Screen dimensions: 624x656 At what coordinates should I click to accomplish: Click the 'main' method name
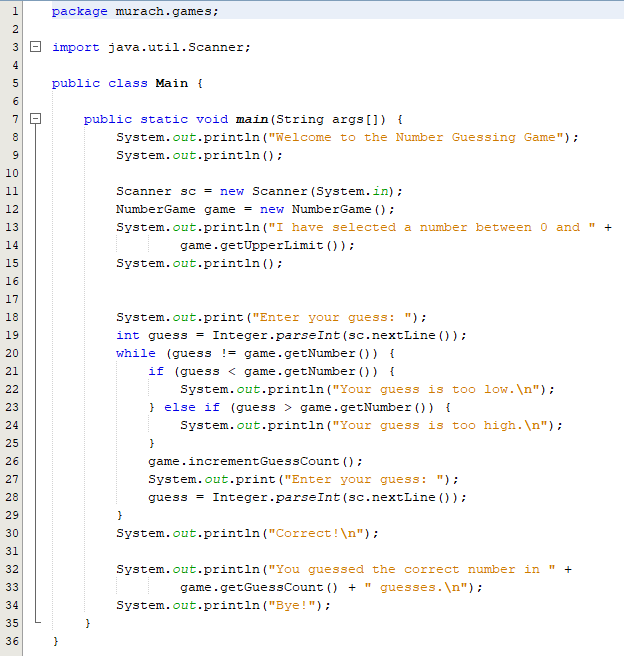(251, 119)
